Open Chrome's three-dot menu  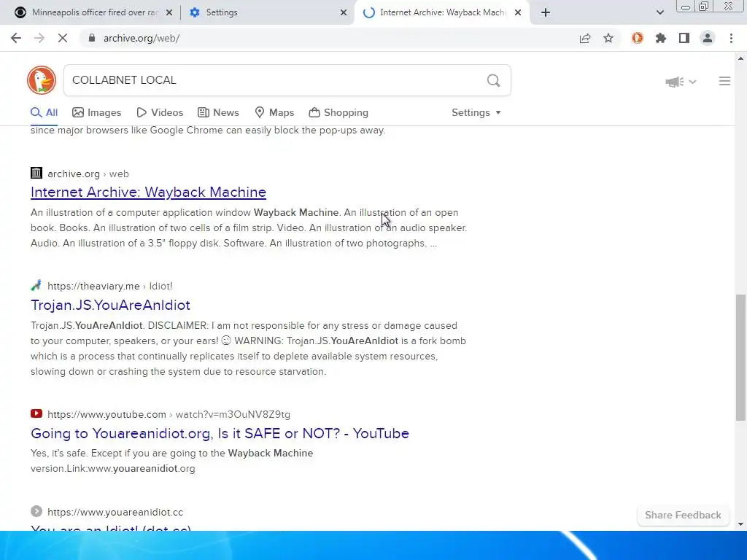click(731, 38)
